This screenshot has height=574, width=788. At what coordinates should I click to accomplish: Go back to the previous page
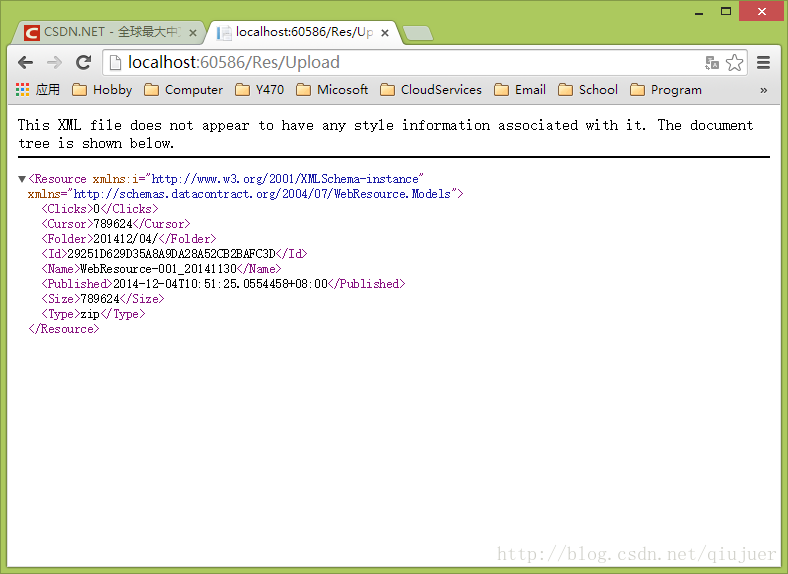[x=25, y=63]
